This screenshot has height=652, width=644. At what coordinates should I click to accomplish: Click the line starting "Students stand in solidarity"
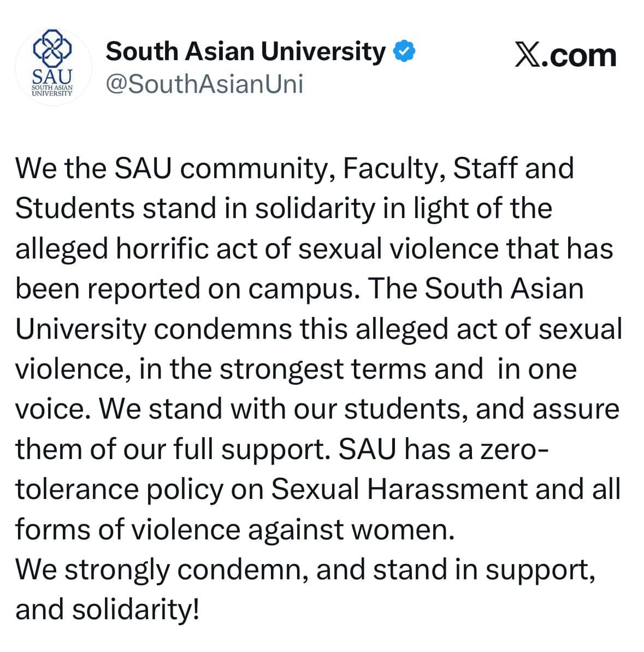click(283, 208)
